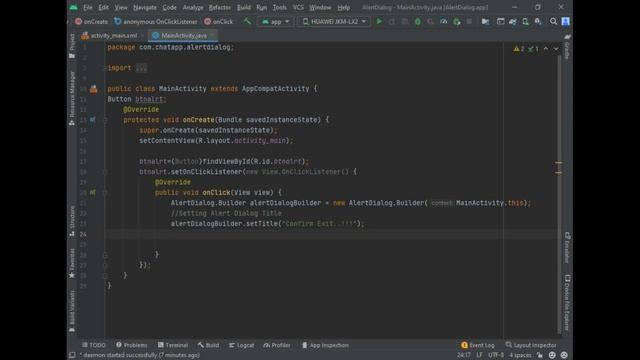Click the Debug app bug icon
Viewport: 640px width, 360px height.
tap(418, 21)
